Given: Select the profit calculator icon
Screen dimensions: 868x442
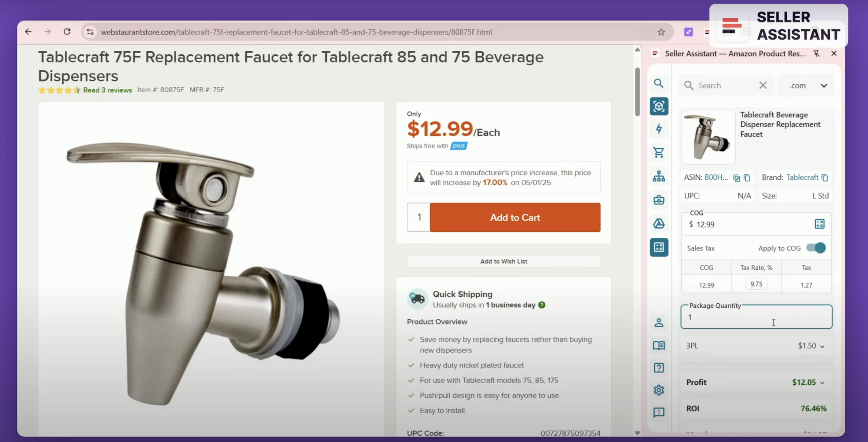Looking at the screenshot, I should tap(659, 247).
